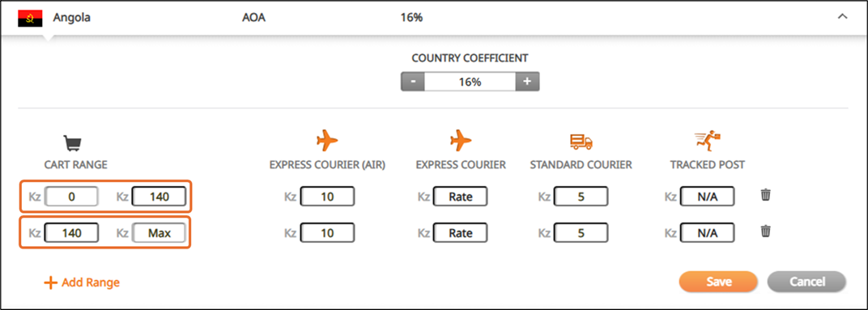Screen dimensions: 868x310
Task: Collapse the Angola country panel
Action: [x=843, y=17]
